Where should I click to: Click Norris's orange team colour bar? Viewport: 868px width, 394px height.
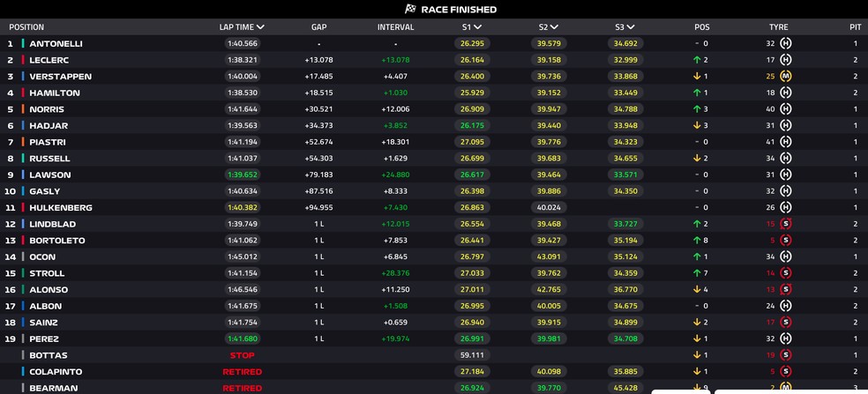pyautogui.click(x=23, y=109)
